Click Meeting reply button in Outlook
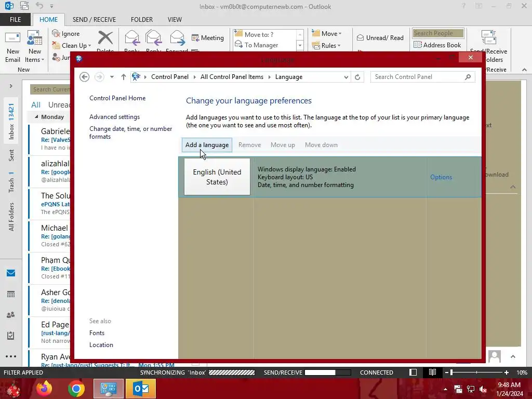The width and height of the screenshot is (532, 399). click(208, 37)
